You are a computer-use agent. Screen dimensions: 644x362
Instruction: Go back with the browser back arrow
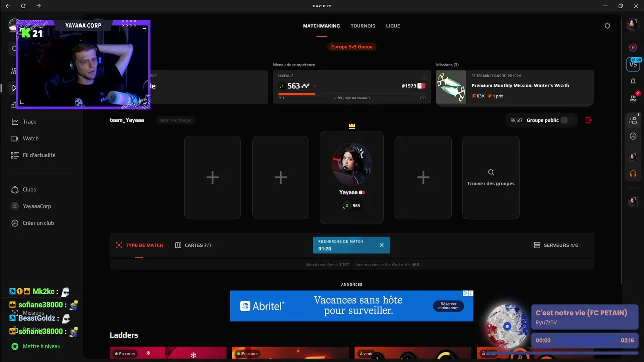pos(8,6)
